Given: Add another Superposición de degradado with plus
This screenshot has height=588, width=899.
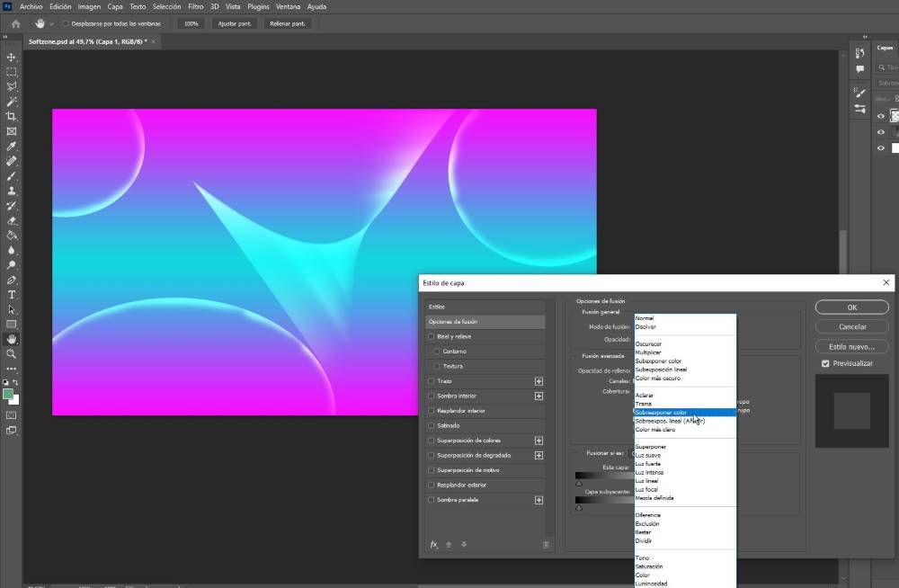Looking at the screenshot, I should [x=539, y=456].
